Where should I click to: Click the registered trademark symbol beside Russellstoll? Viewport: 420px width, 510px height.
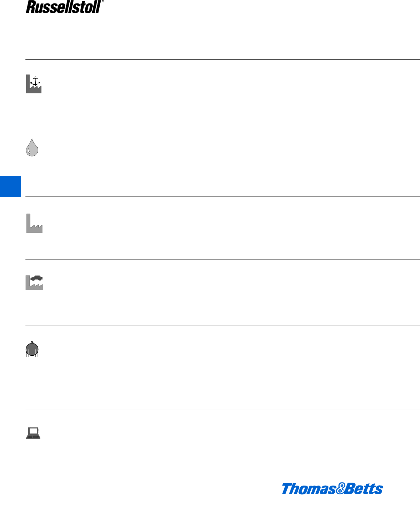click(x=103, y=2)
